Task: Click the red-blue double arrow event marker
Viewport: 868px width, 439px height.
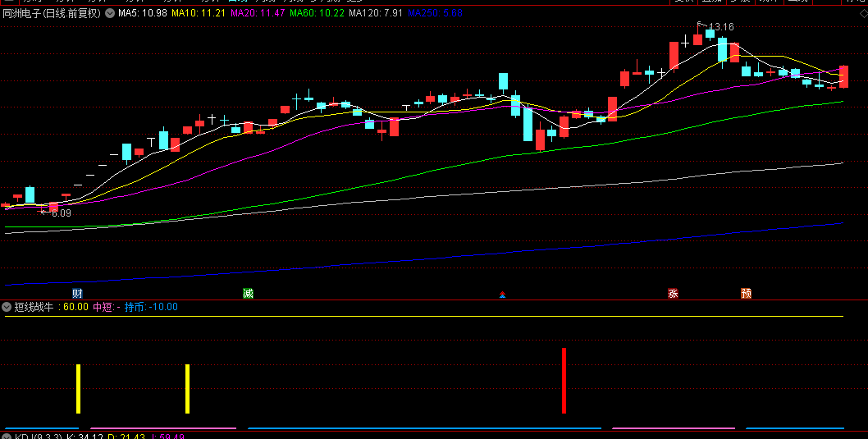Action: (x=502, y=295)
